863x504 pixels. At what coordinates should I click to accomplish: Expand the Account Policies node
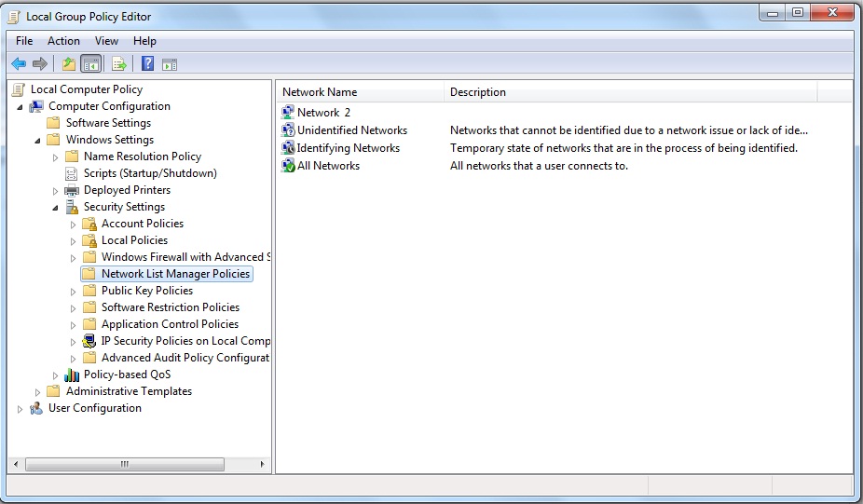click(73, 225)
